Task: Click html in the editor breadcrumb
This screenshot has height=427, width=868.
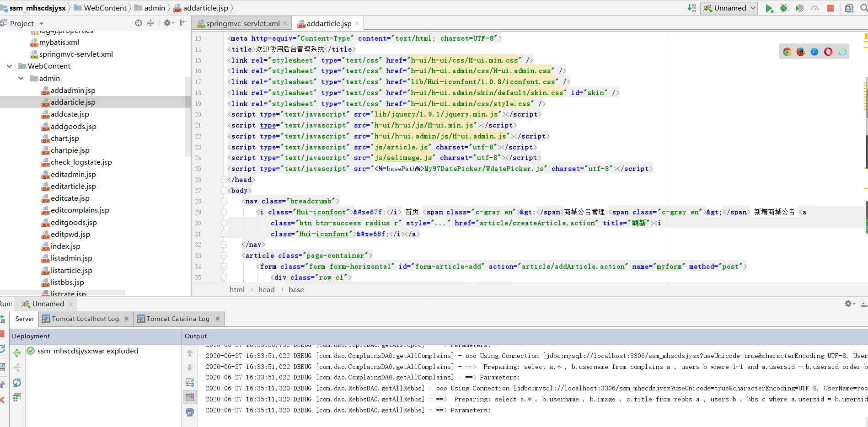Action: [237, 290]
